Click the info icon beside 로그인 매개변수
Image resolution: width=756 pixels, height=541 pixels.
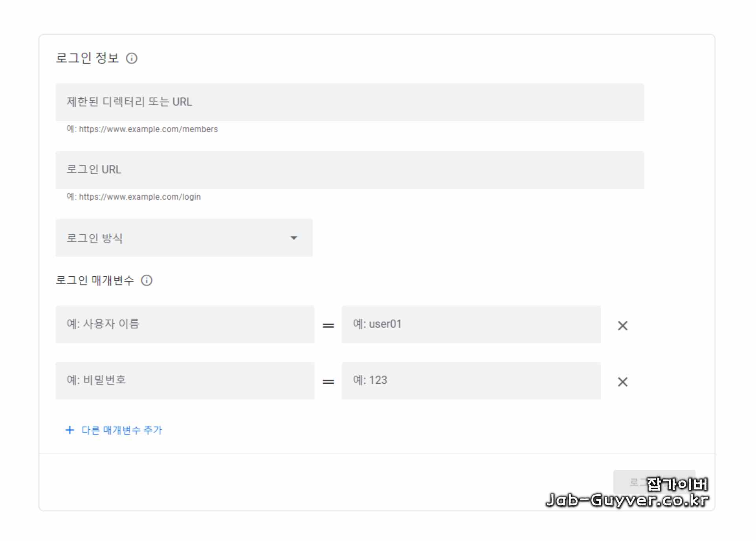pyautogui.click(x=147, y=280)
